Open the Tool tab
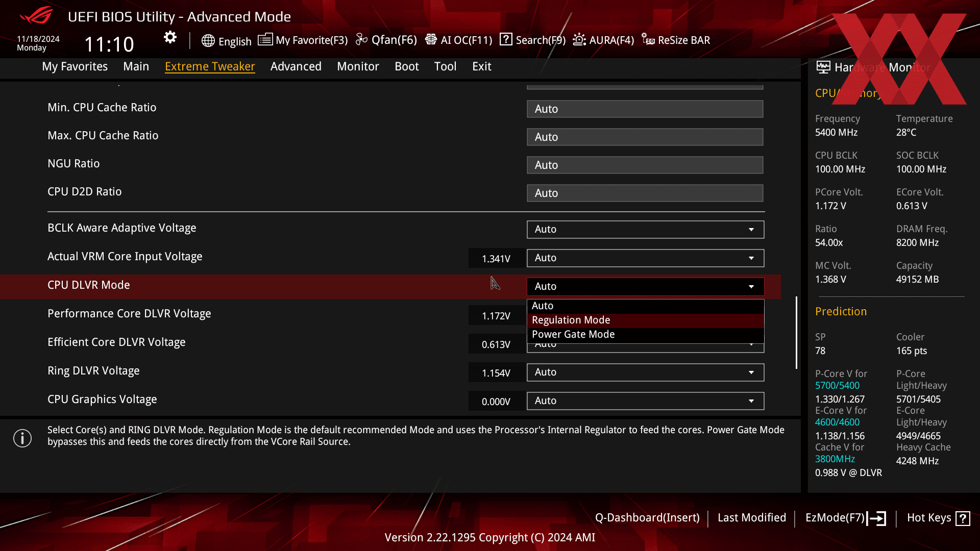The width and height of the screenshot is (980, 551). point(445,66)
